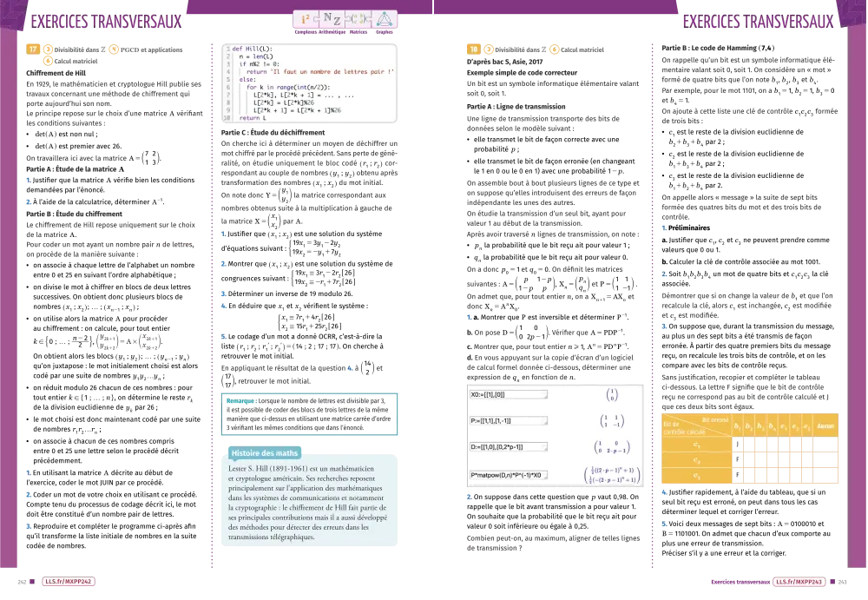Click the X0:=[[1],[0]] input field
This screenshot has height=600, width=868.
[x=509, y=394]
